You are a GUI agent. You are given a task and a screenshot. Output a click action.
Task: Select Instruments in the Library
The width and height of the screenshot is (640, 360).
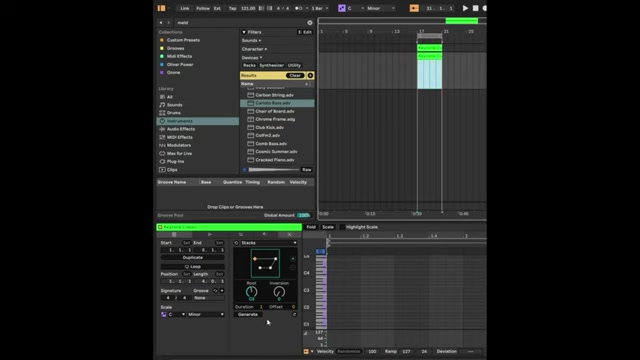pyautogui.click(x=198, y=121)
